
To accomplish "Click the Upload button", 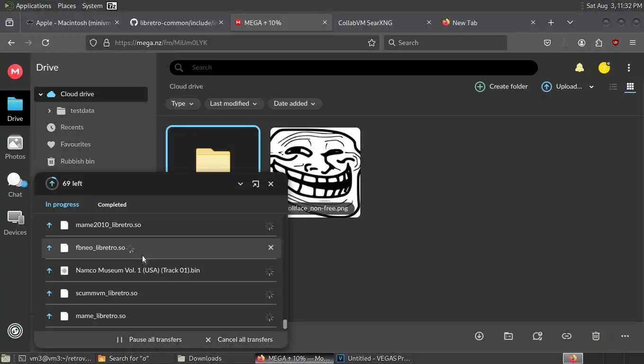I will (562, 87).
